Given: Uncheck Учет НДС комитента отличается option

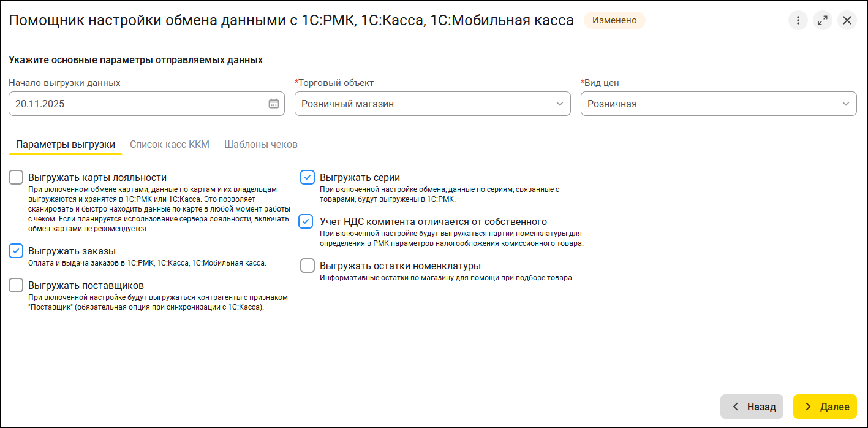Looking at the screenshot, I should click(x=306, y=221).
